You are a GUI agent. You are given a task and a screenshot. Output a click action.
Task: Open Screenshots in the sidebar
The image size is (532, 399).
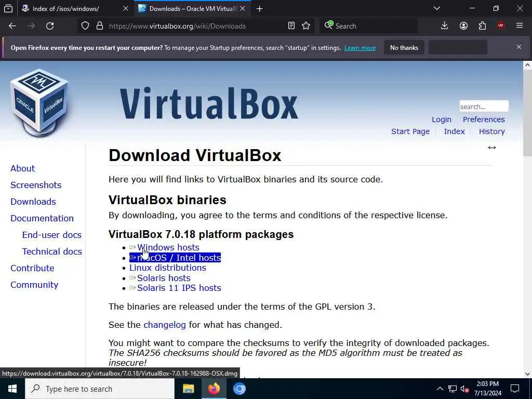coord(36,185)
